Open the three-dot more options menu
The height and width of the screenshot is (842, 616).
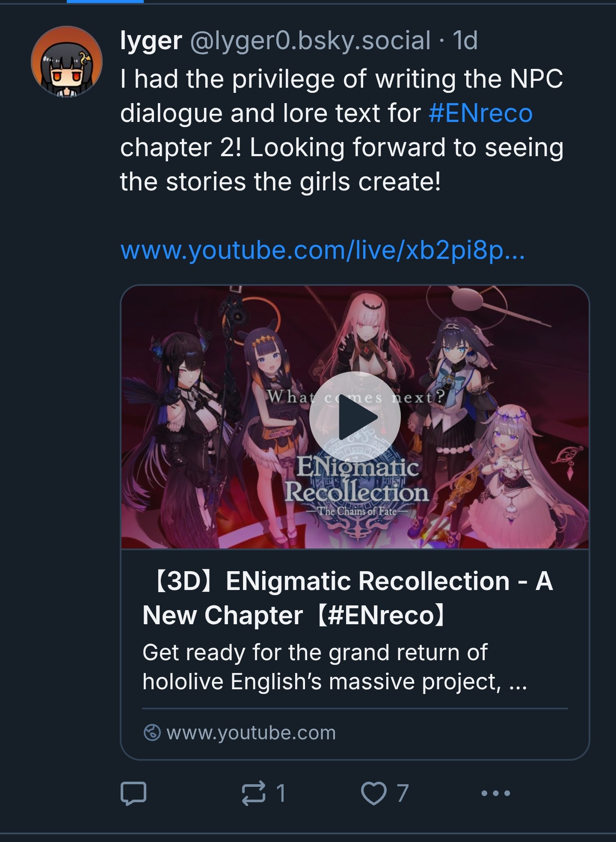(495, 793)
